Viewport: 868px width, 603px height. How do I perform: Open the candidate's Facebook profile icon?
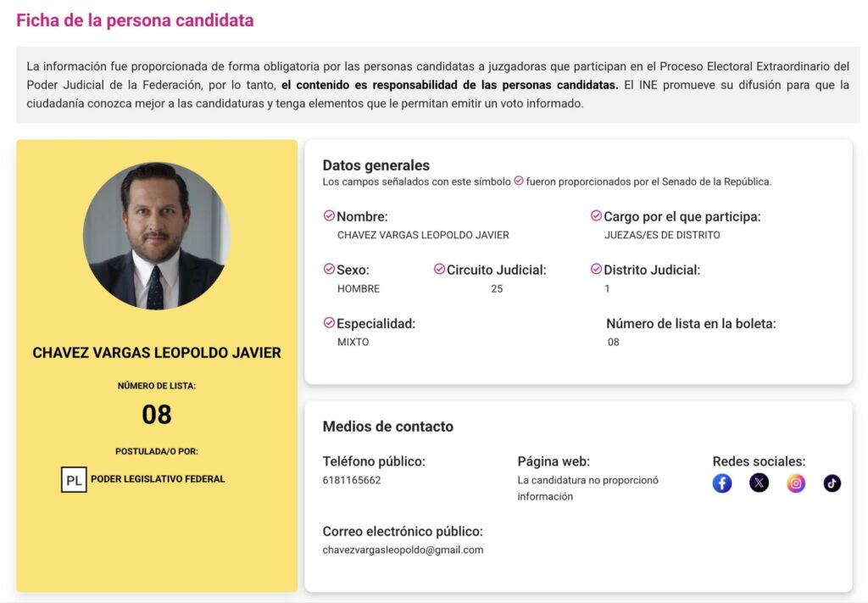(722, 483)
